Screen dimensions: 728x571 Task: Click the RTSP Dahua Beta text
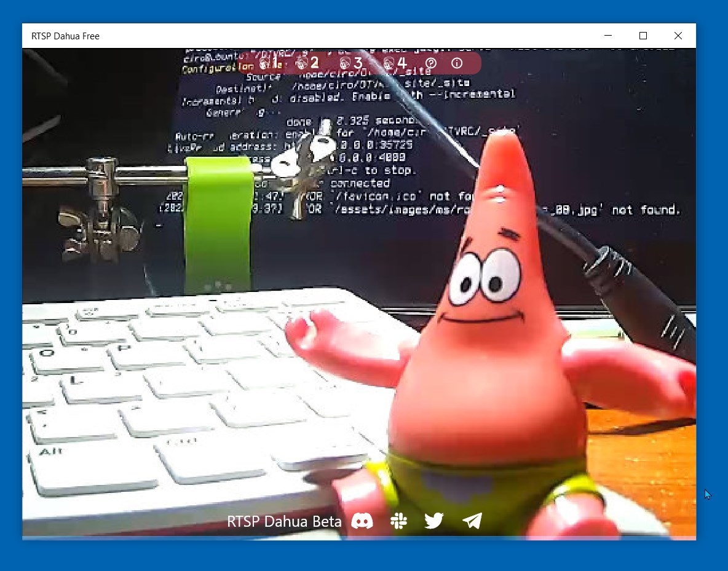click(284, 521)
